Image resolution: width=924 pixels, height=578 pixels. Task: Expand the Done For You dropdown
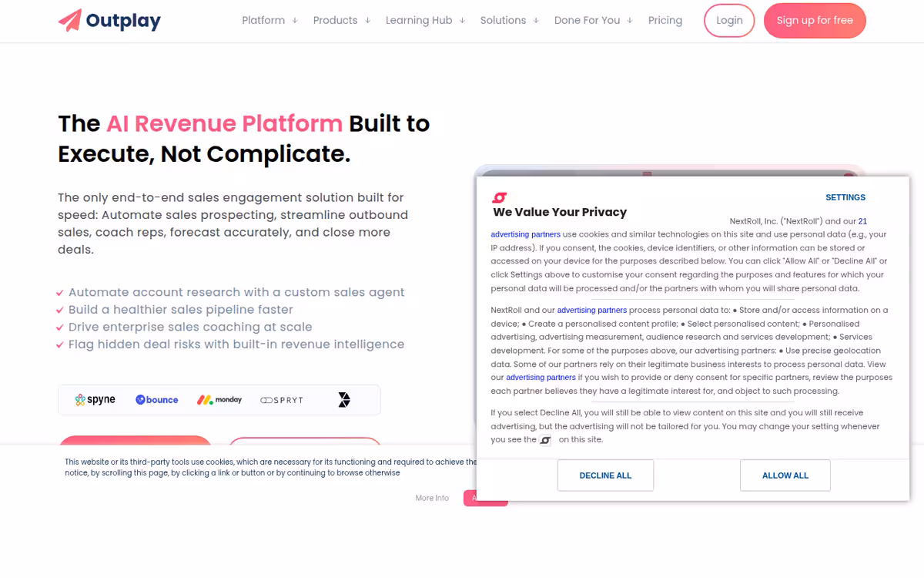(x=593, y=20)
